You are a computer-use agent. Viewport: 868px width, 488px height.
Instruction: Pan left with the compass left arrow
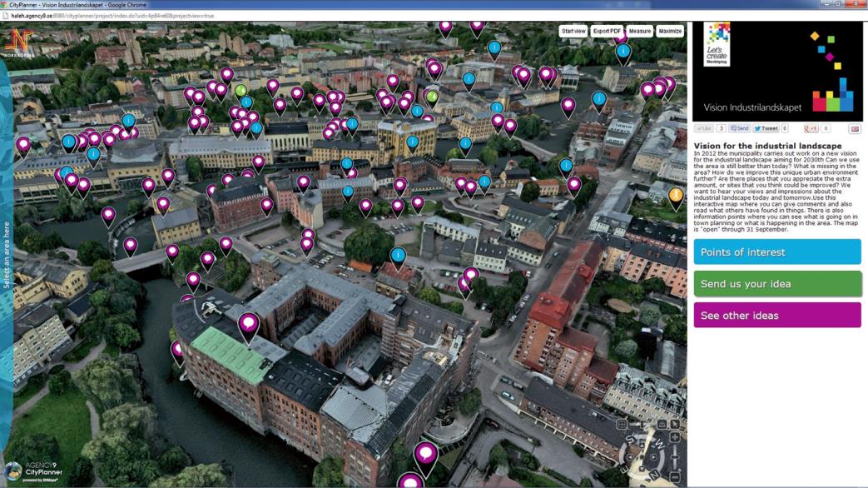(630, 457)
